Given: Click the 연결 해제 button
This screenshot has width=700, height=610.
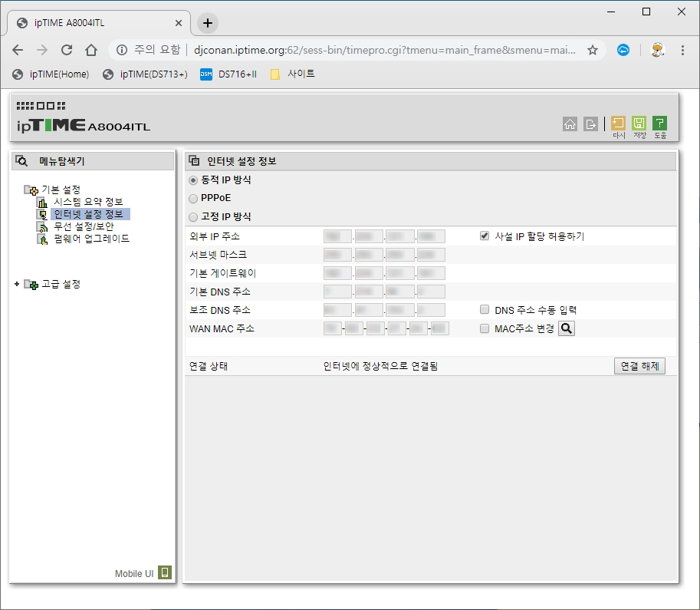Looking at the screenshot, I should click(x=639, y=366).
